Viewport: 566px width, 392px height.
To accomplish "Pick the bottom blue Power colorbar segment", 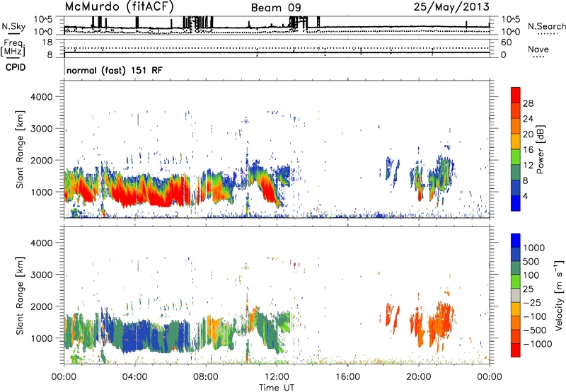I will (x=516, y=204).
